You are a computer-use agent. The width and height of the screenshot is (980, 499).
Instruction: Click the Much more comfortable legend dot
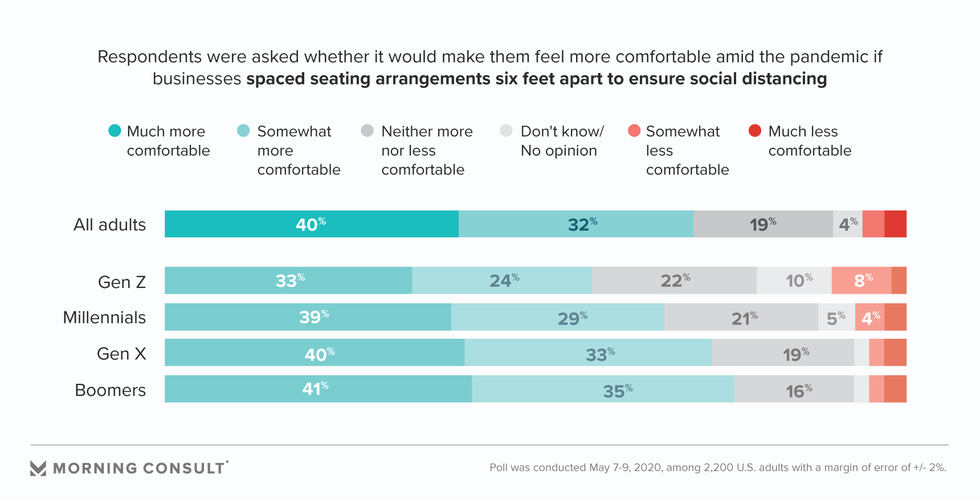tap(115, 131)
